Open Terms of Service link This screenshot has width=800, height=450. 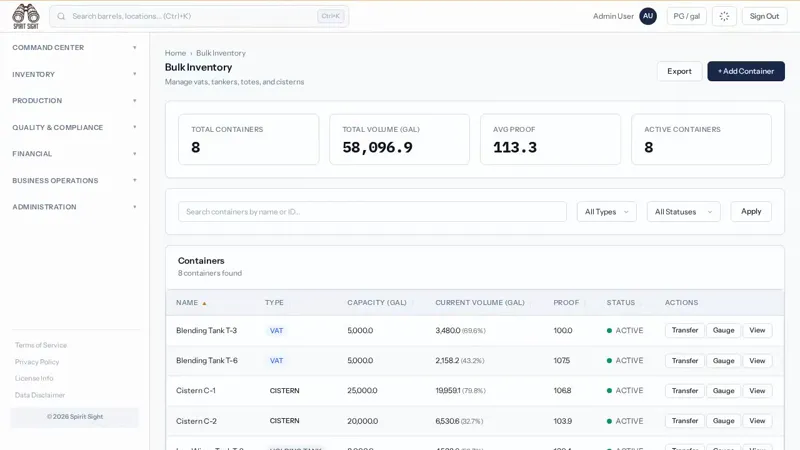[41, 345]
